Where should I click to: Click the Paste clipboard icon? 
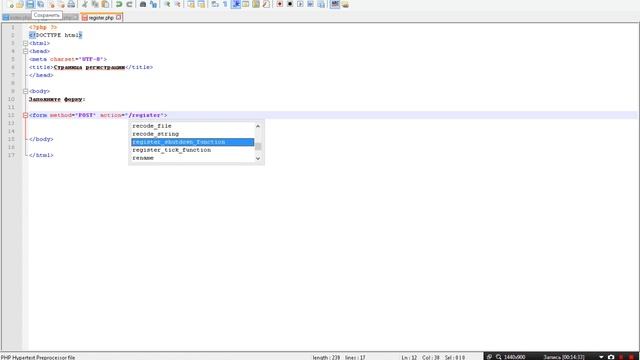[x=105, y=4]
